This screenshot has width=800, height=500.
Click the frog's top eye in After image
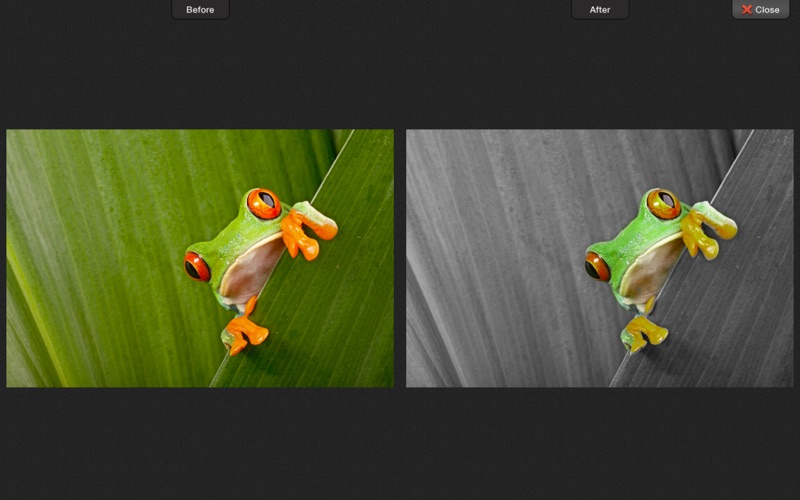click(664, 204)
